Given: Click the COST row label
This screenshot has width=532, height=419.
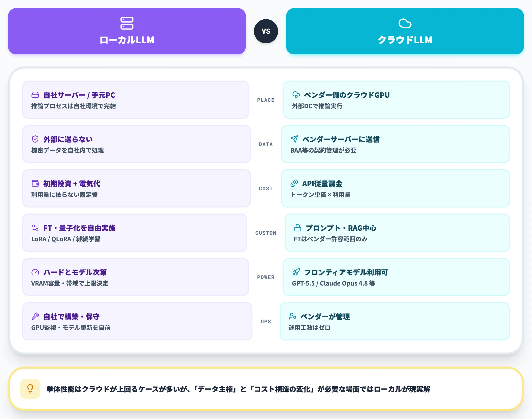Looking at the screenshot, I should click(266, 189).
